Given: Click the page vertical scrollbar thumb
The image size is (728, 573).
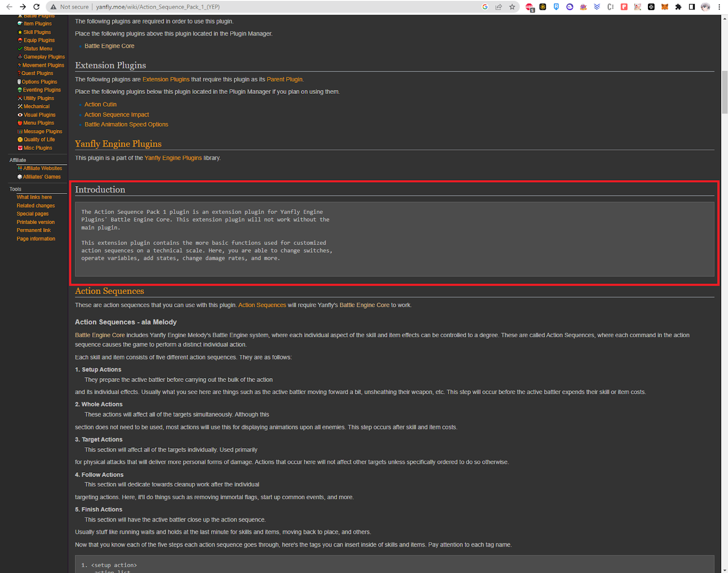Looking at the screenshot, I should coord(724,92).
